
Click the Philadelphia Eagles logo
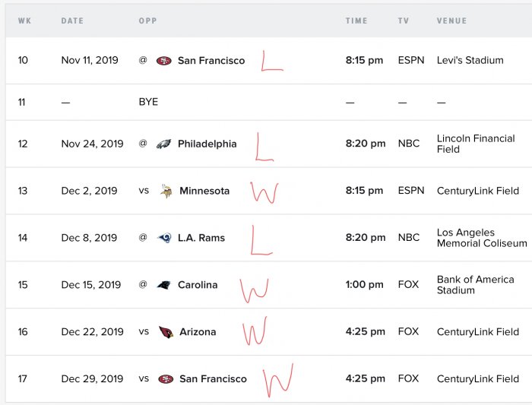(x=163, y=144)
